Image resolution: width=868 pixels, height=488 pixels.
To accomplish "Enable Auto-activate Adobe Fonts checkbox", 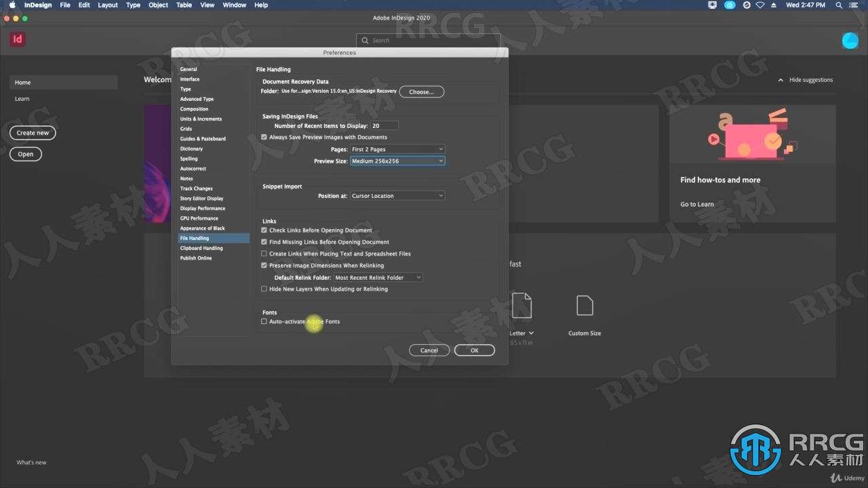I will coord(264,321).
